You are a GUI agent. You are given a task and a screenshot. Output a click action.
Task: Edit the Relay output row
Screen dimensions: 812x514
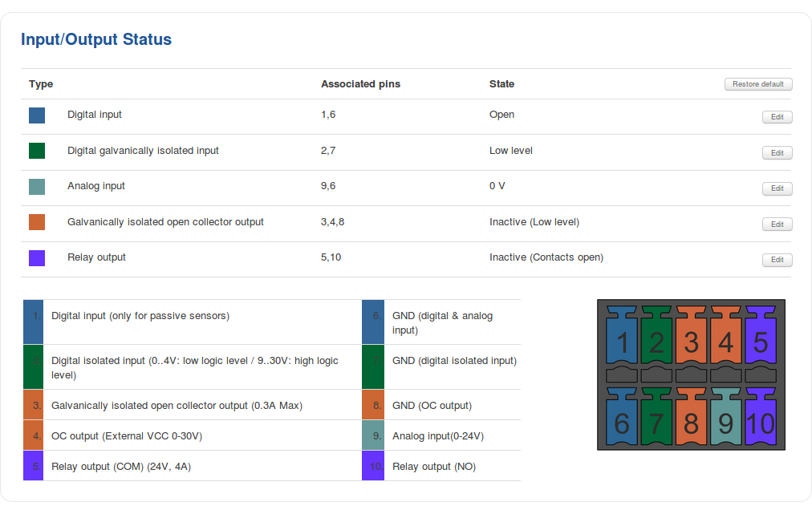pyautogui.click(x=777, y=260)
